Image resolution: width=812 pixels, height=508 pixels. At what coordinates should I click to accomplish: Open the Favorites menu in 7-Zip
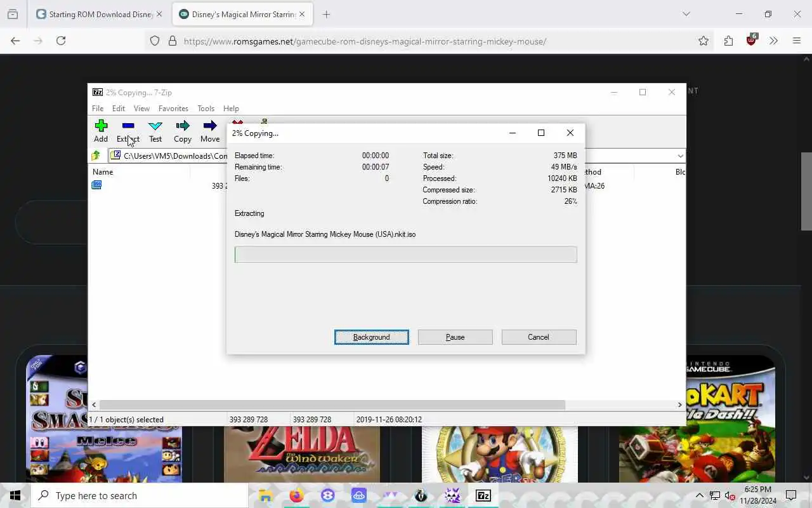click(x=173, y=109)
